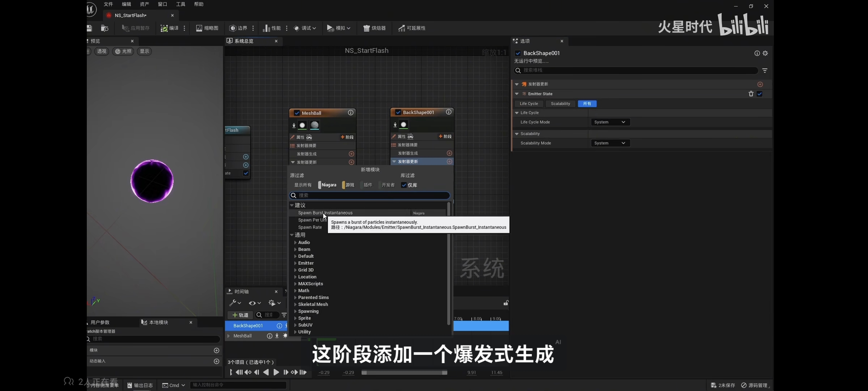Click the Thumbnail toolbar icon
868x391 pixels.
pos(199,28)
